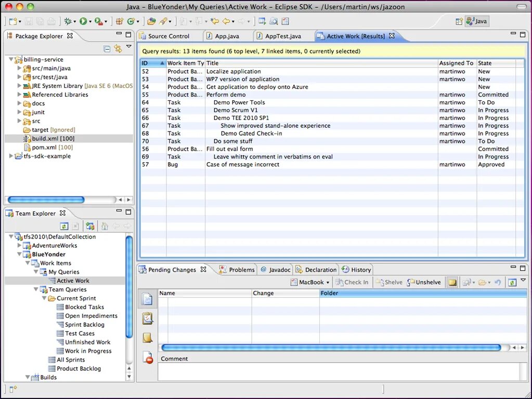
Task: Expand the tfs-sdk-example project
Action: pos(11,156)
